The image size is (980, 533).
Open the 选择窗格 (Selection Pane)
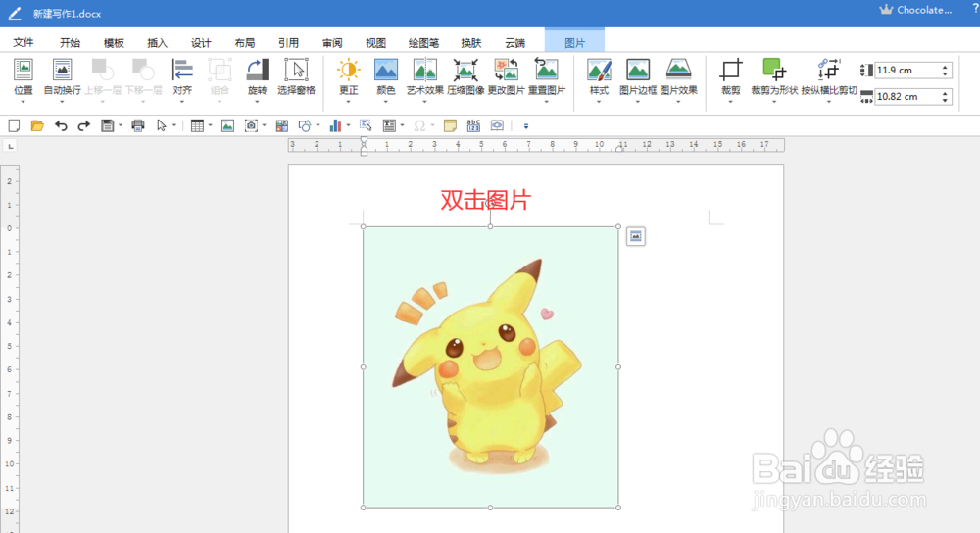pos(296,76)
